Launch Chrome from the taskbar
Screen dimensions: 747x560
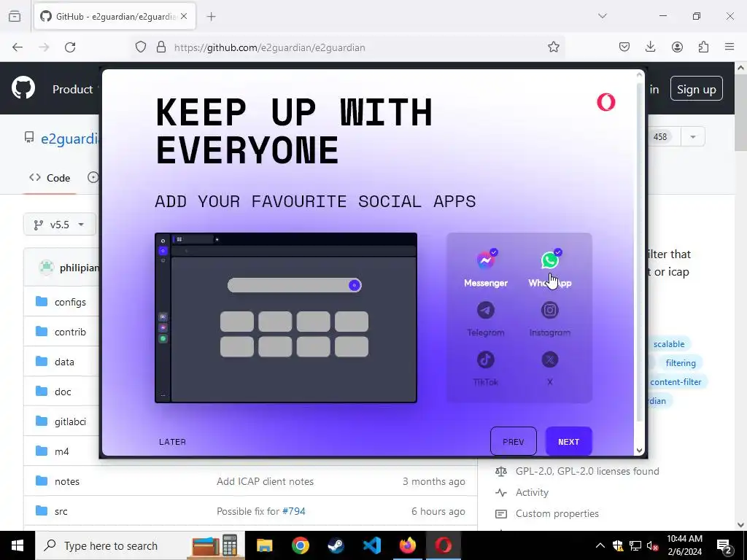click(x=300, y=545)
